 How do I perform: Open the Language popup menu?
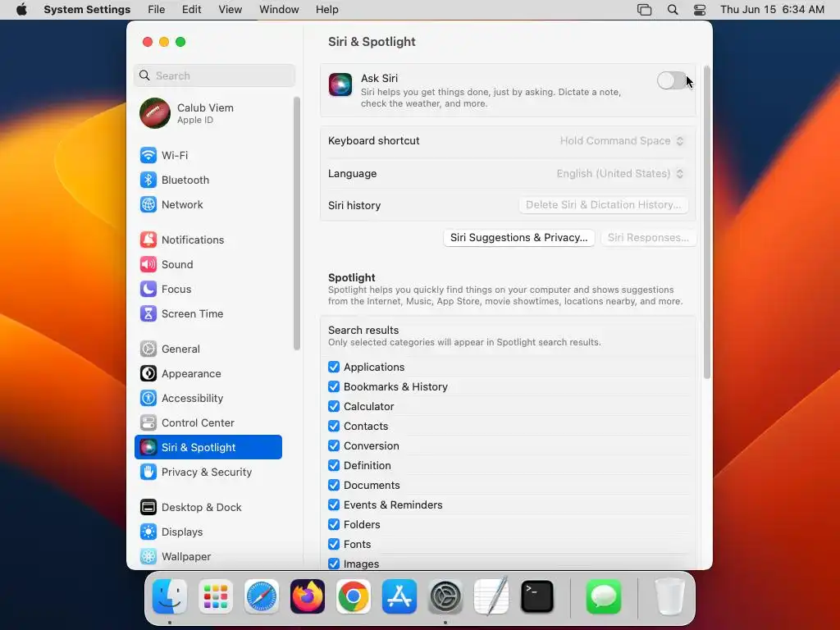coord(620,174)
